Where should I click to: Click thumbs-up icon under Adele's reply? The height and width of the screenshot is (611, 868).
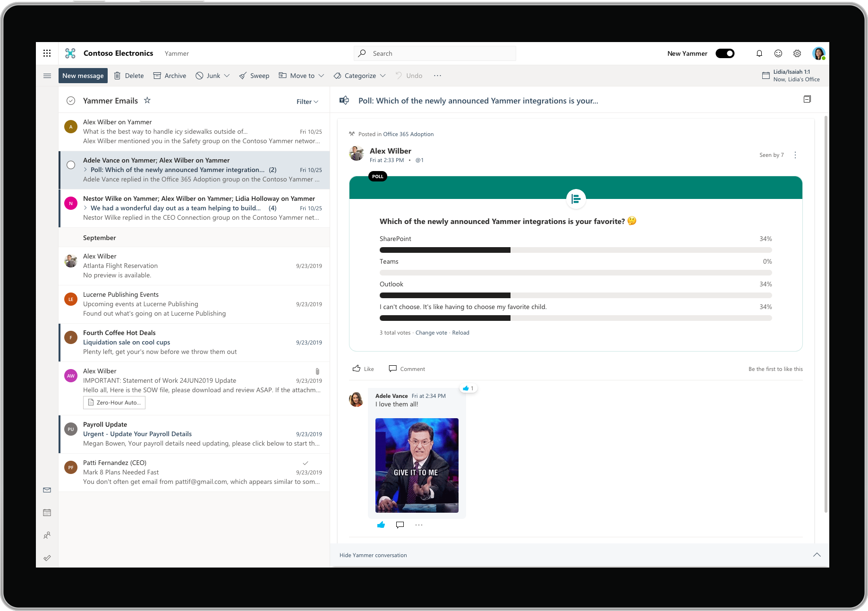tap(381, 525)
